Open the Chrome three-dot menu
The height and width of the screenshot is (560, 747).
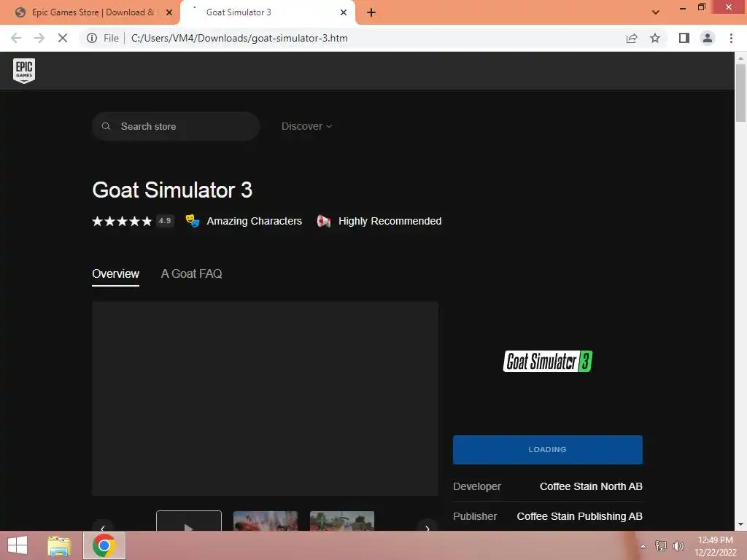[x=731, y=38]
